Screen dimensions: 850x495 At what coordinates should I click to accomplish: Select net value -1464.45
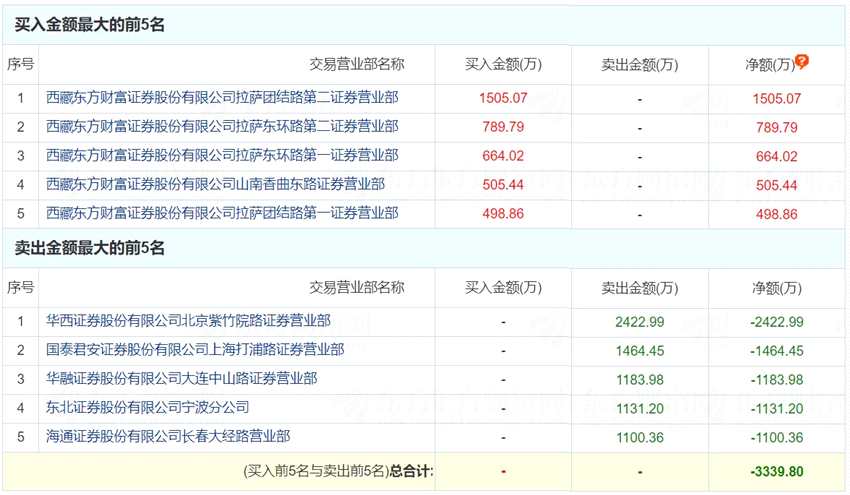click(x=776, y=351)
